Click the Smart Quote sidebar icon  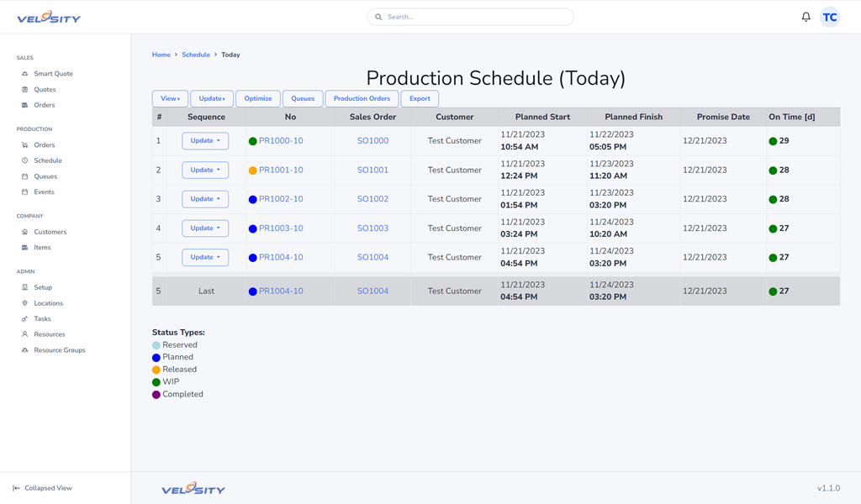[24, 73]
